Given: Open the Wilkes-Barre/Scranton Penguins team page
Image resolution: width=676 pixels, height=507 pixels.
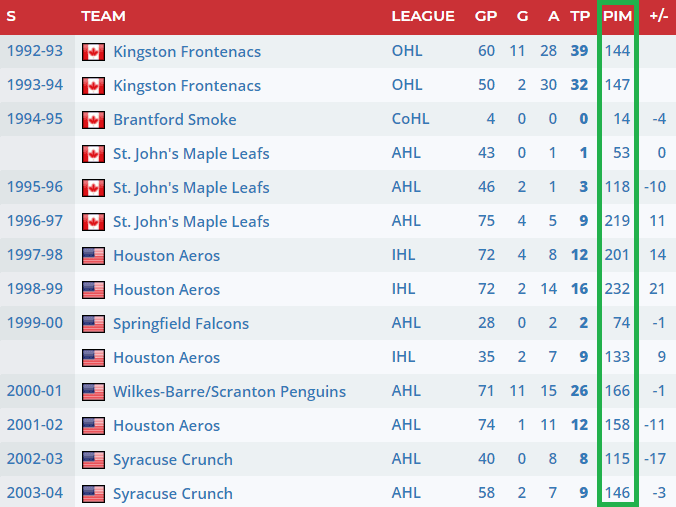Looking at the screenshot, I should pyautogui.click(x=229, y=392).
